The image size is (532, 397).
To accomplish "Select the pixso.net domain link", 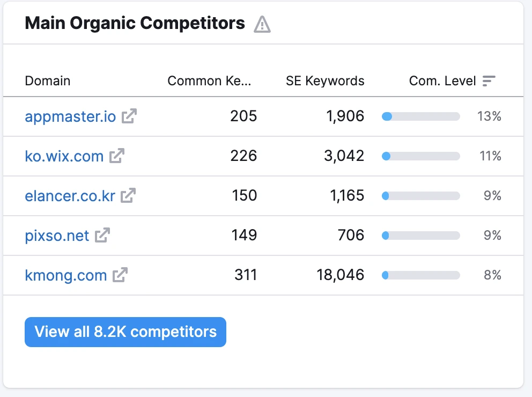I will pyautogui.click(x=57, y=235).
